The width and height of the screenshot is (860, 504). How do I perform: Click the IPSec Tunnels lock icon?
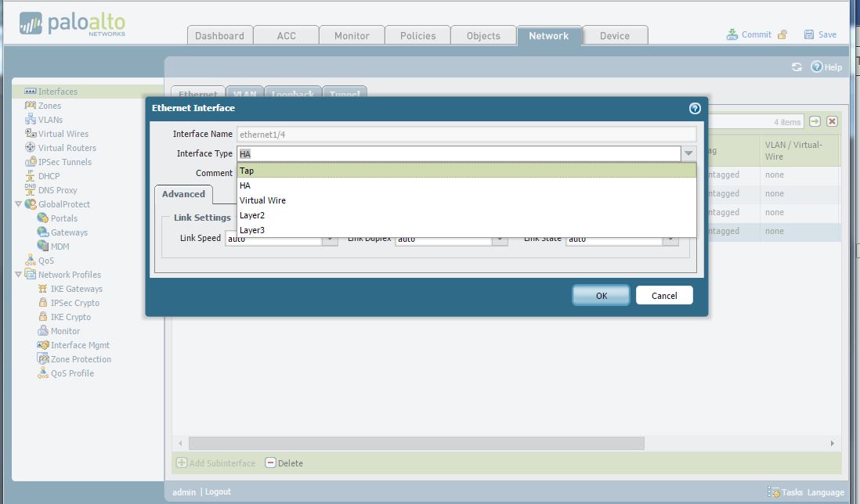coord(31,161)
